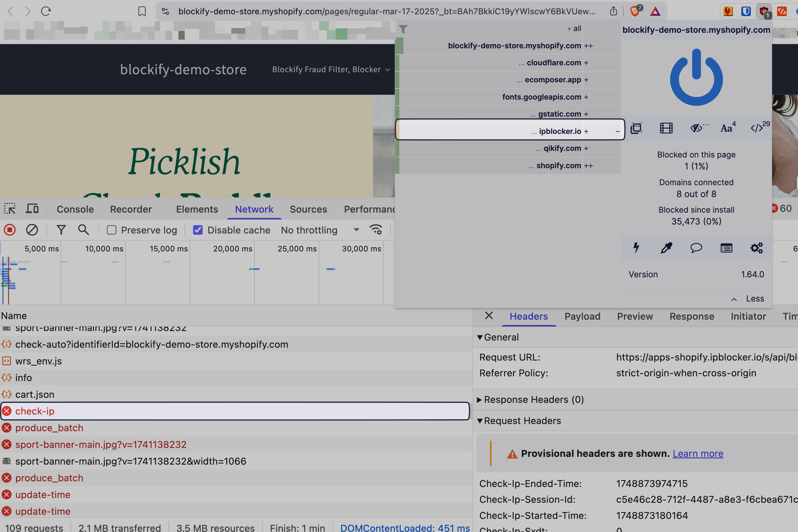798x532 pixels.
Task: Toggle block all popups icon in uBlock panel
Action: point(636,128)
